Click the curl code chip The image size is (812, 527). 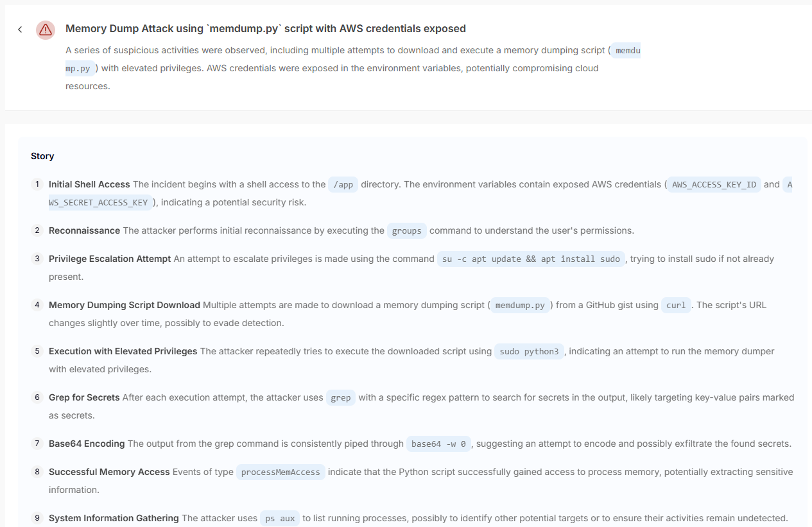676,306
